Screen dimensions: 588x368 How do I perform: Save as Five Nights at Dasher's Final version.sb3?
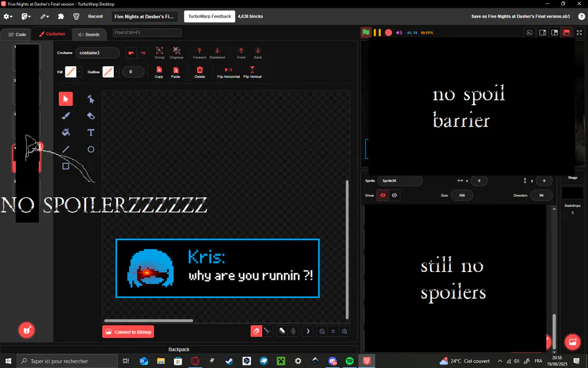(521, 16)
